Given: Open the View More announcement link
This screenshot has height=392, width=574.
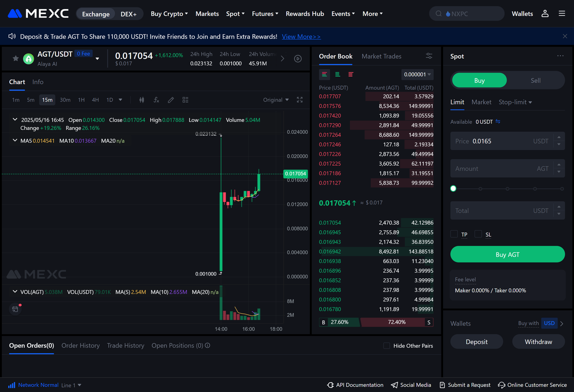Looking at the screenshot, I should (301, 36).
